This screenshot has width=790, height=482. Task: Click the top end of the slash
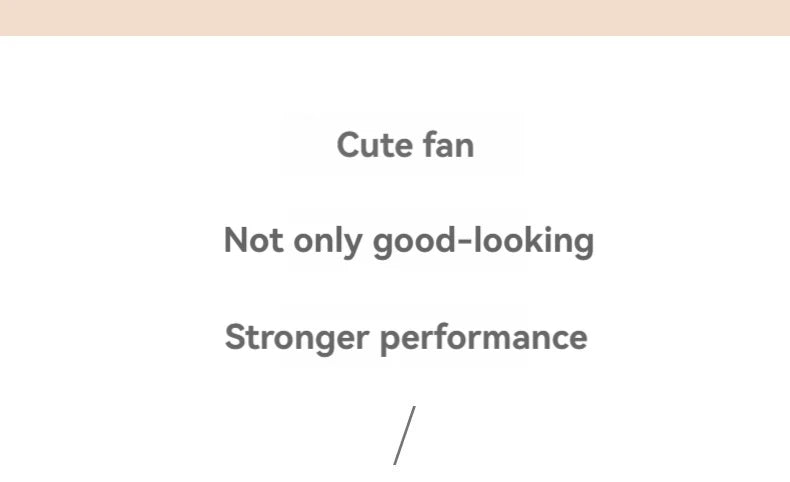[x=414, y=407]
